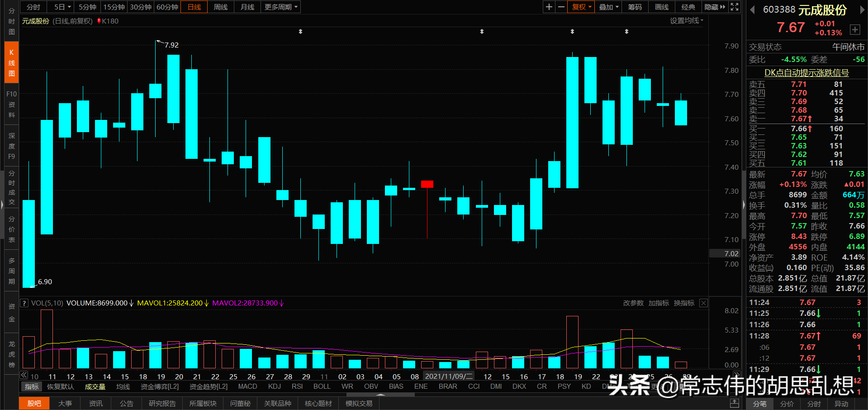
Task: Click 改参数 to change volume indicator parameters
Action: tap(633, 303)
